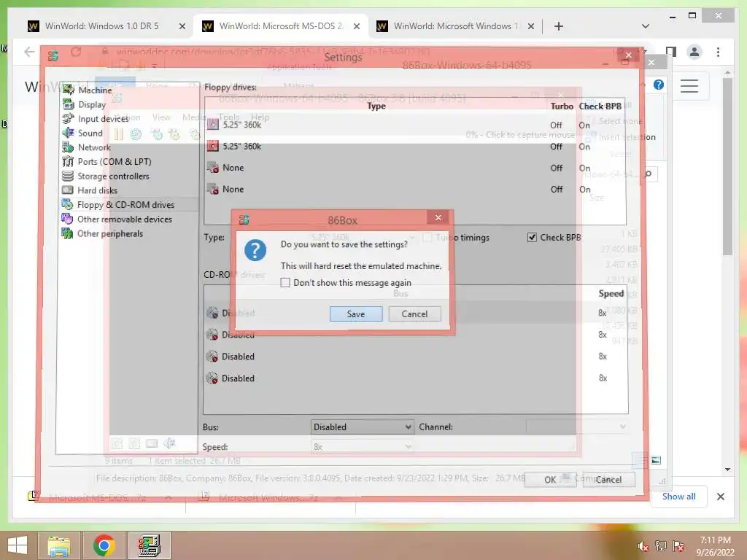The image size is (747, 560).
Task: Click muted volume tray icon
Action: 643,546
